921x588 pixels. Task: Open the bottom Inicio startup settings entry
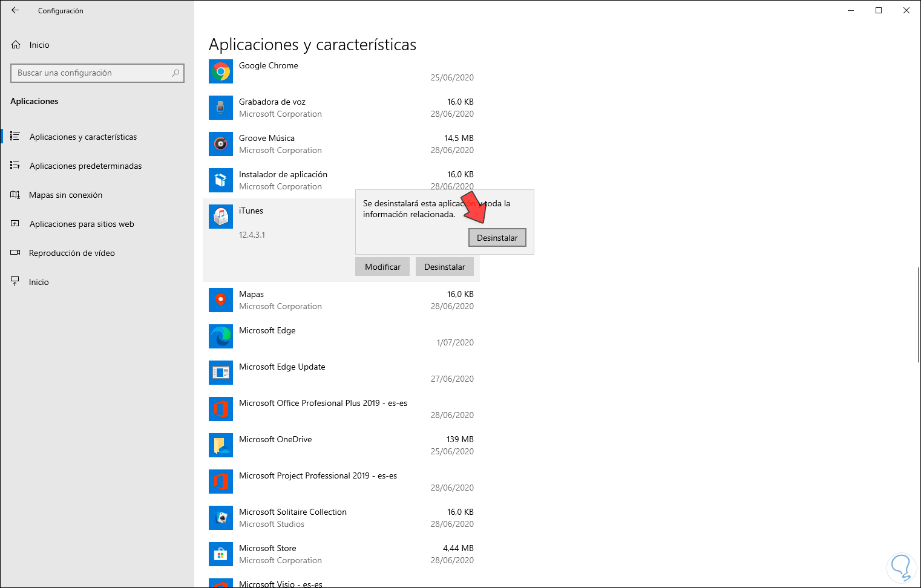(x=97, y=282)
